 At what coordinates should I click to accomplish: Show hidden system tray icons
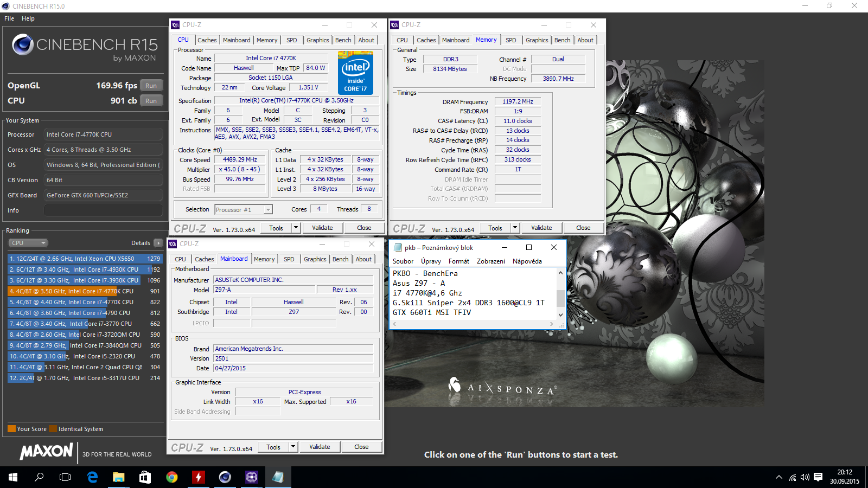(x=779, y=477)
